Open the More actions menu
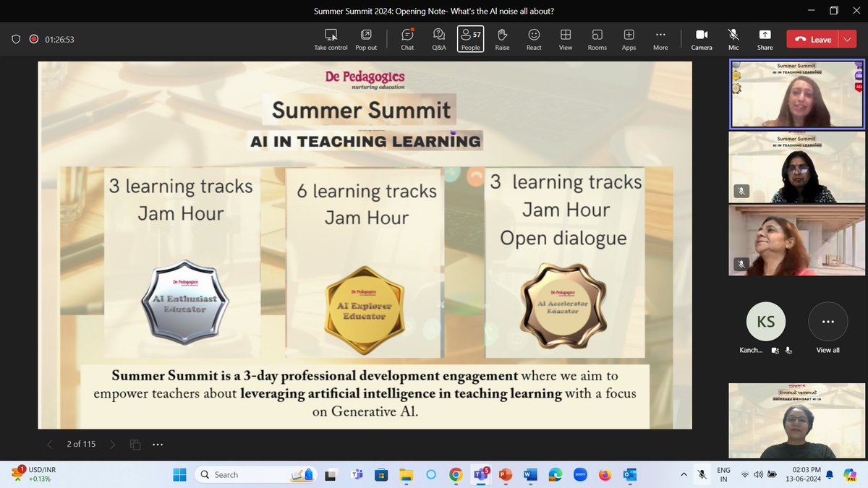This screenshot has width=868, height=488. [x=660, y=38]
